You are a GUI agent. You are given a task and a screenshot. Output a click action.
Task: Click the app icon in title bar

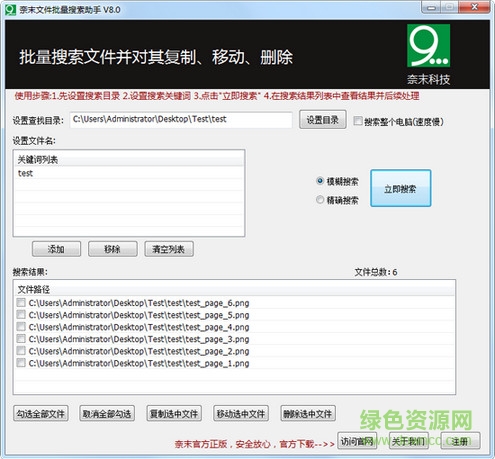10,9
